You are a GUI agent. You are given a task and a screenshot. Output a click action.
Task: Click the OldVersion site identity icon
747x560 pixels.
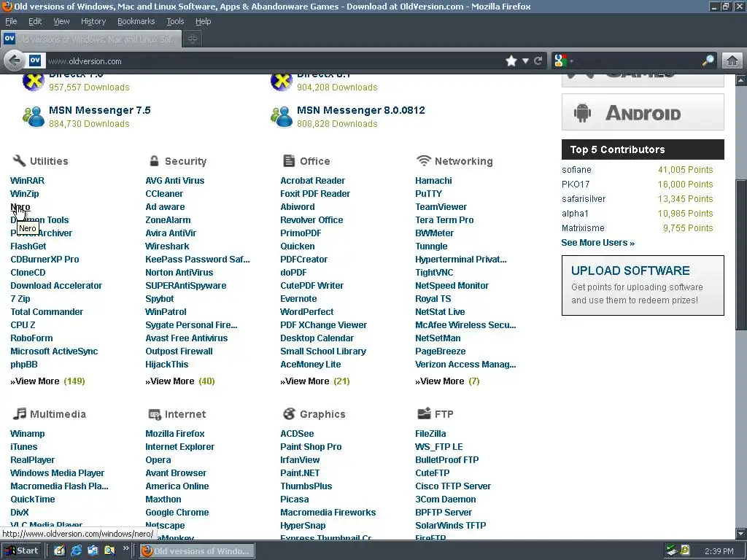point(35,61)
